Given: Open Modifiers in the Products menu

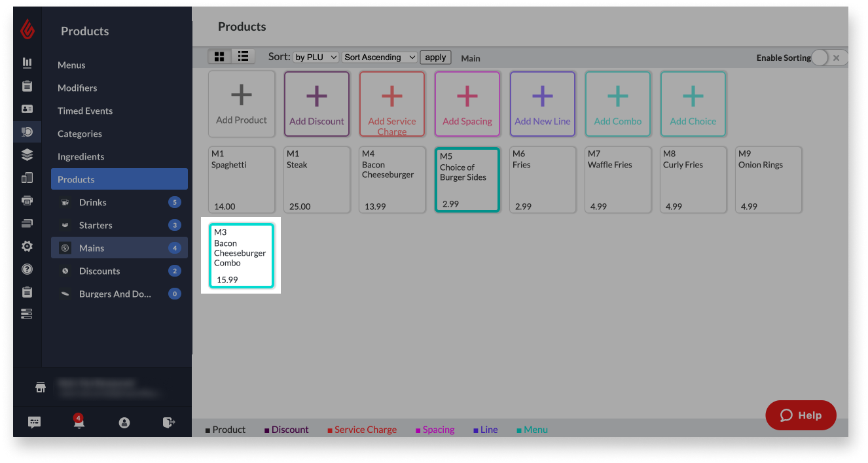Looking at the screenshot, I should 77,88.
